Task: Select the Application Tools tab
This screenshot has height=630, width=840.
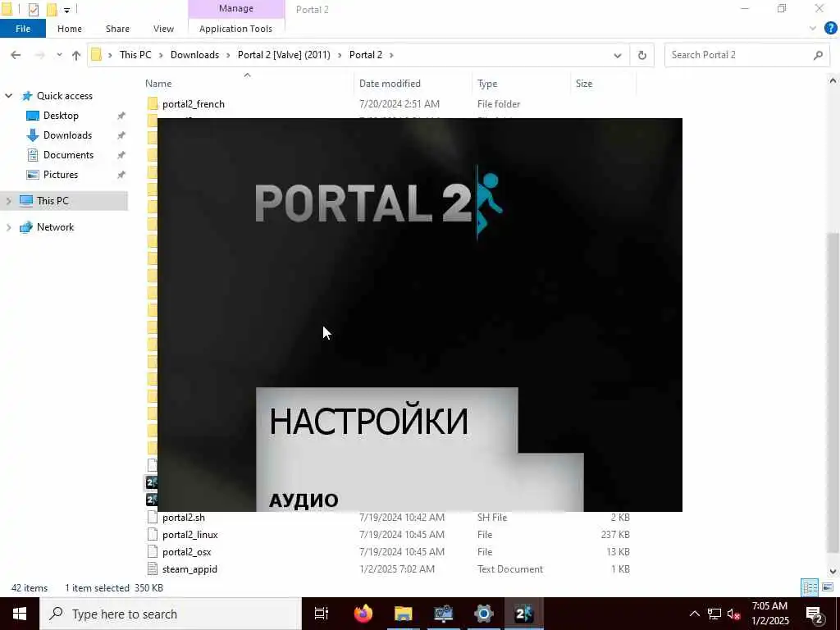Action: (x=235, y=29)
